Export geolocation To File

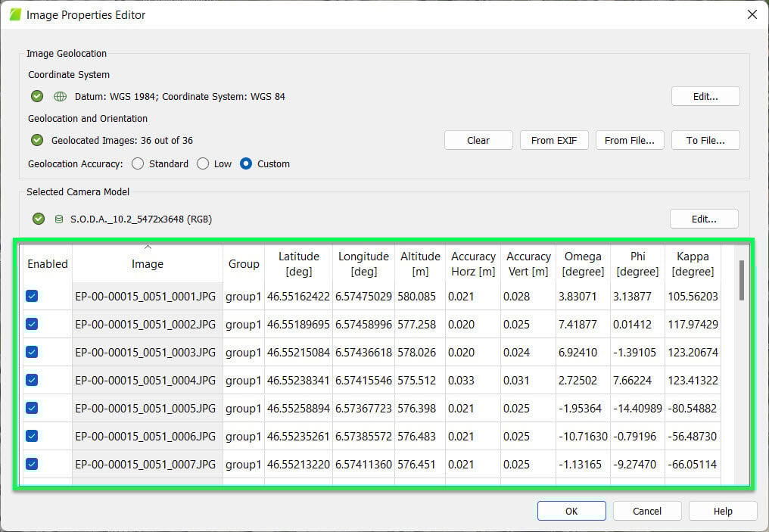pos(705,140)
